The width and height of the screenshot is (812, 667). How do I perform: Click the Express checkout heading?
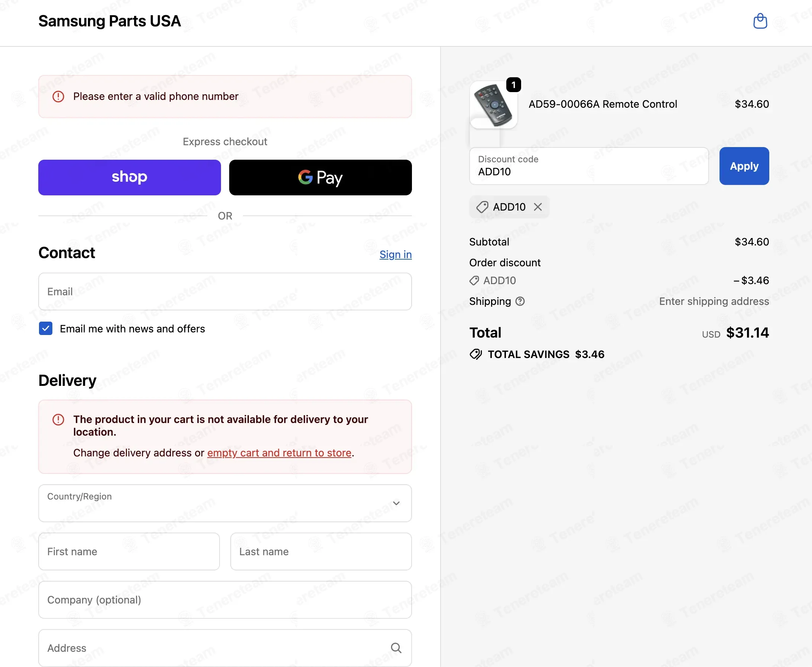pos(225,142)
